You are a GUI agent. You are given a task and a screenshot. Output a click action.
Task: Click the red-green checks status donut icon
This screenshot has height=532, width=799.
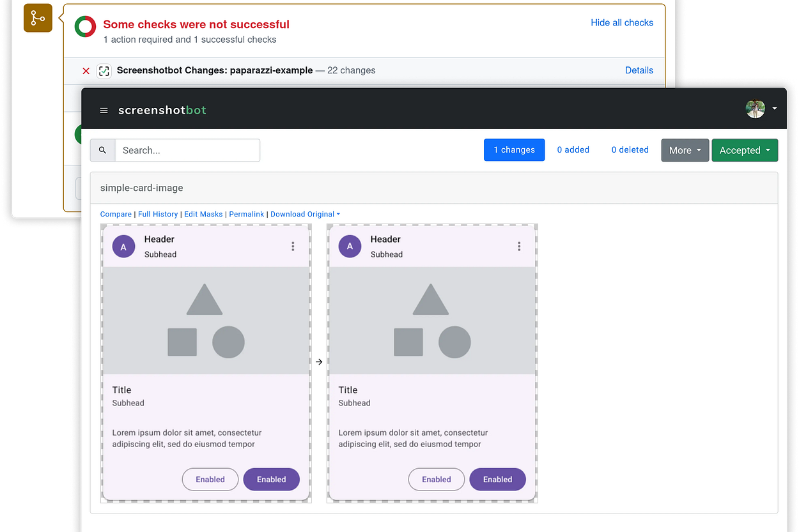[86, 27]
